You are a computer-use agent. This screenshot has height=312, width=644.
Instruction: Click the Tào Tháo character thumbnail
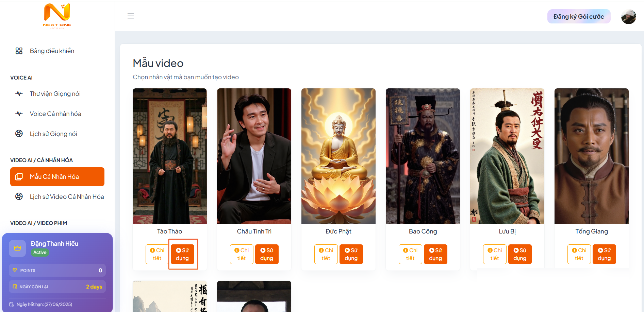170,156
